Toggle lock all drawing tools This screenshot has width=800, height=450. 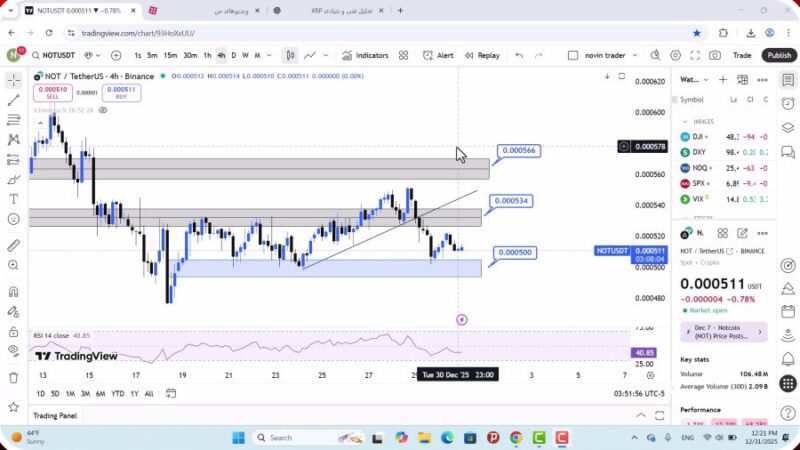14,330
